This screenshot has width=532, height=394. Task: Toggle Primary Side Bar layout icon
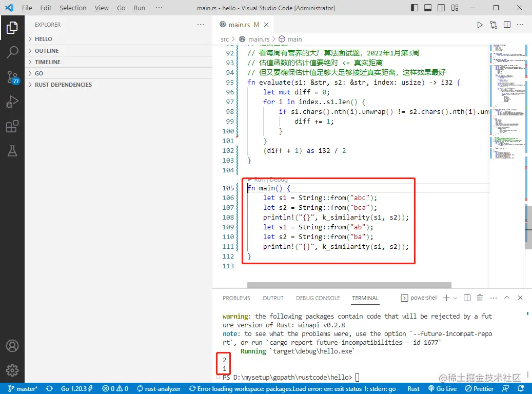tap(415, 8)
